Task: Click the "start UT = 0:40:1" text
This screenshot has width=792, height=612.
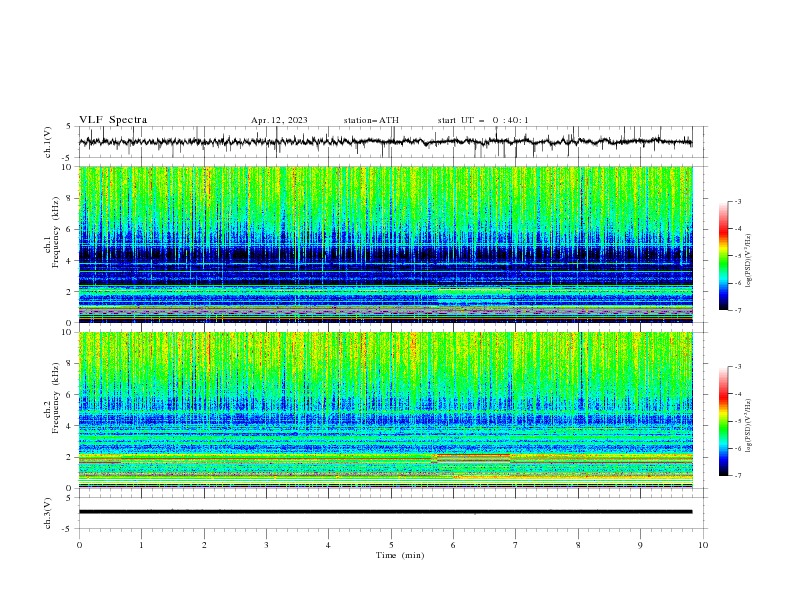Action: tap(483, 120)
